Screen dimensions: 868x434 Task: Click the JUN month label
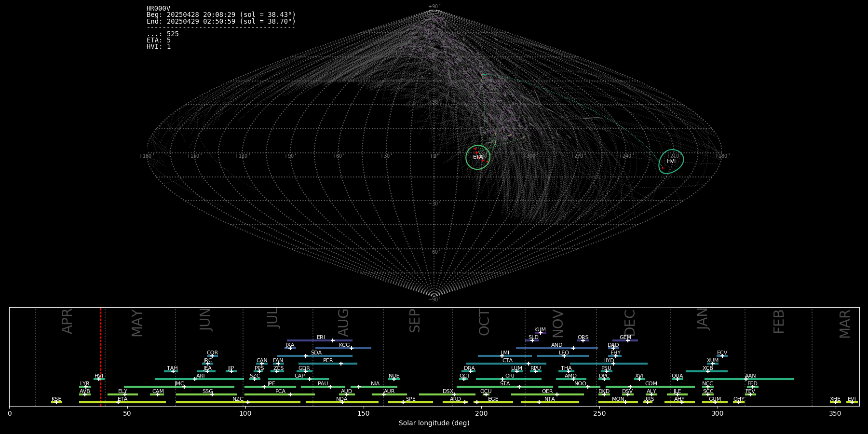click(x=206, y=320)
